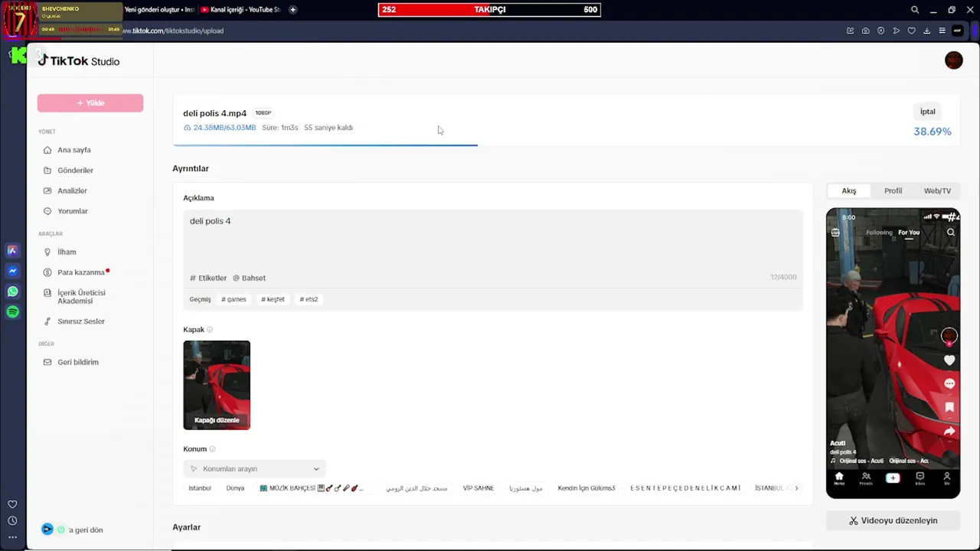
Task: Open İlham lightbulb icon in sidebar
Action: coord(47,252)
